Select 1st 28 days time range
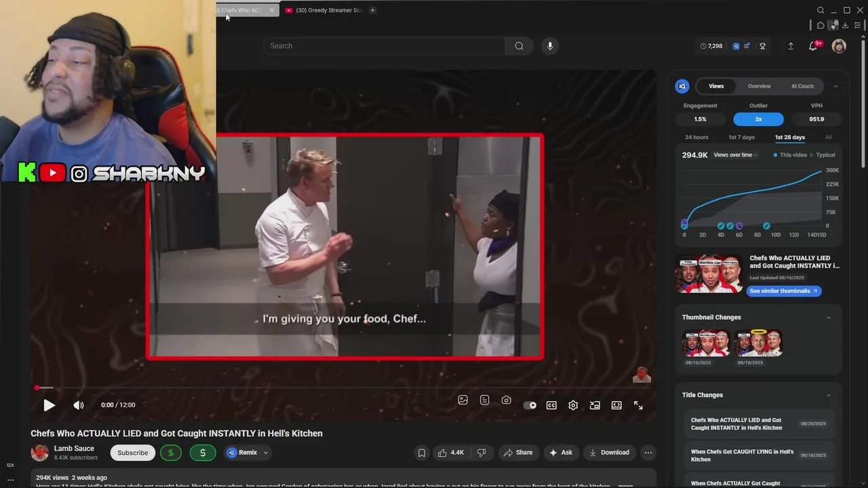Image resolution: width=868 pixels, height=488 pixels. click(790, 138)
